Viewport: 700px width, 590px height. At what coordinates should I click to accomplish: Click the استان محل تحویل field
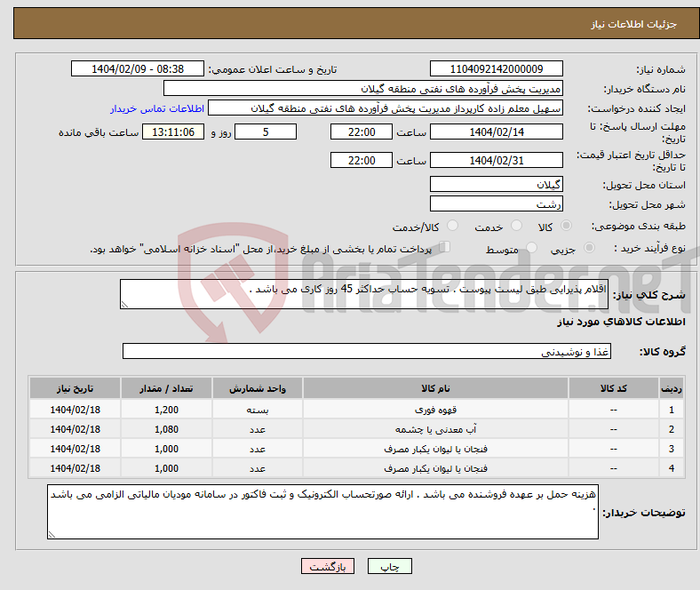[x=496, y=185]
